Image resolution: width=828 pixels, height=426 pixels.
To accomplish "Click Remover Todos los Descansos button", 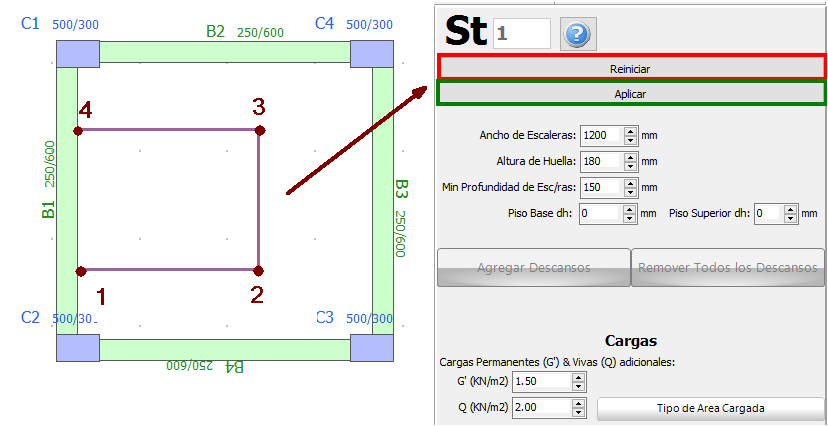I will click(x=728, y=268).
